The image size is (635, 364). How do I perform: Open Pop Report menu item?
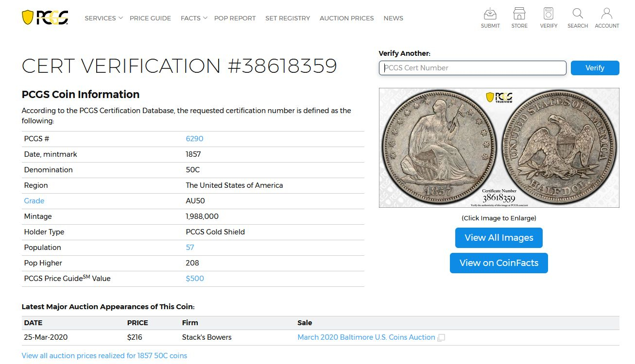pos(235,18)
